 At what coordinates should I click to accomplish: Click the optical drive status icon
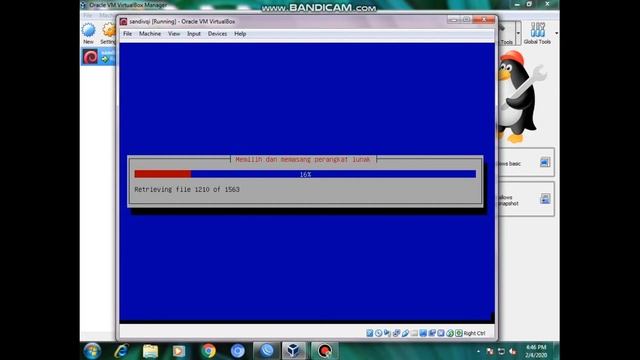(x=378, y=333)
